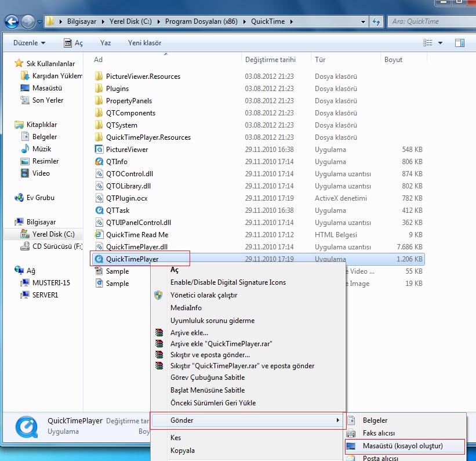Create a new folder with Yeni klasör
This screenshot has width=476, height=461.
pos(144,43)
